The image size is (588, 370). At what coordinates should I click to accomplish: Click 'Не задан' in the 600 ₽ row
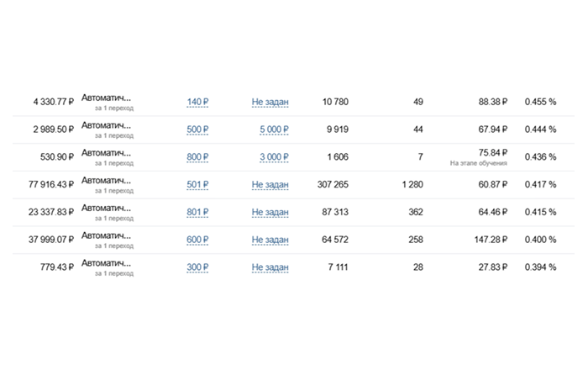coord(270,240)
